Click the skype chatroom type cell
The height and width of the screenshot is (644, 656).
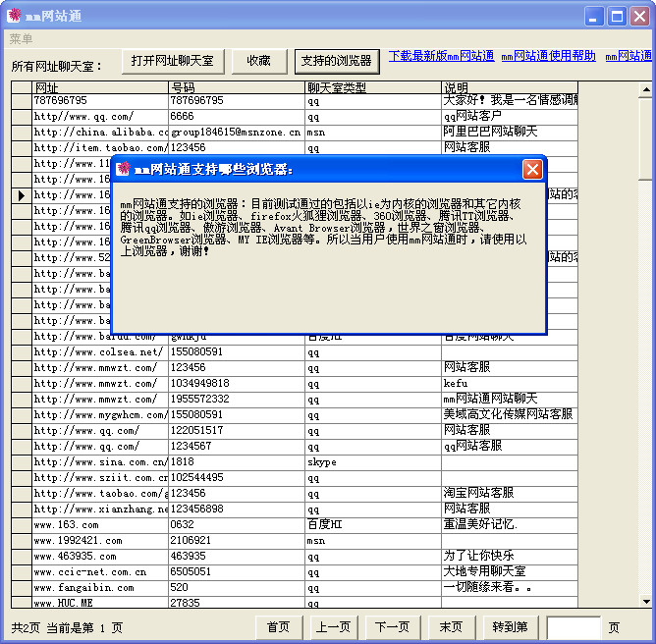point(373,462)
